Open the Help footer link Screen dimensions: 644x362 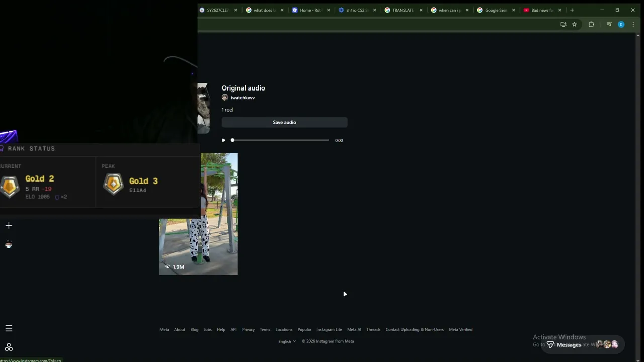point(221,330)
